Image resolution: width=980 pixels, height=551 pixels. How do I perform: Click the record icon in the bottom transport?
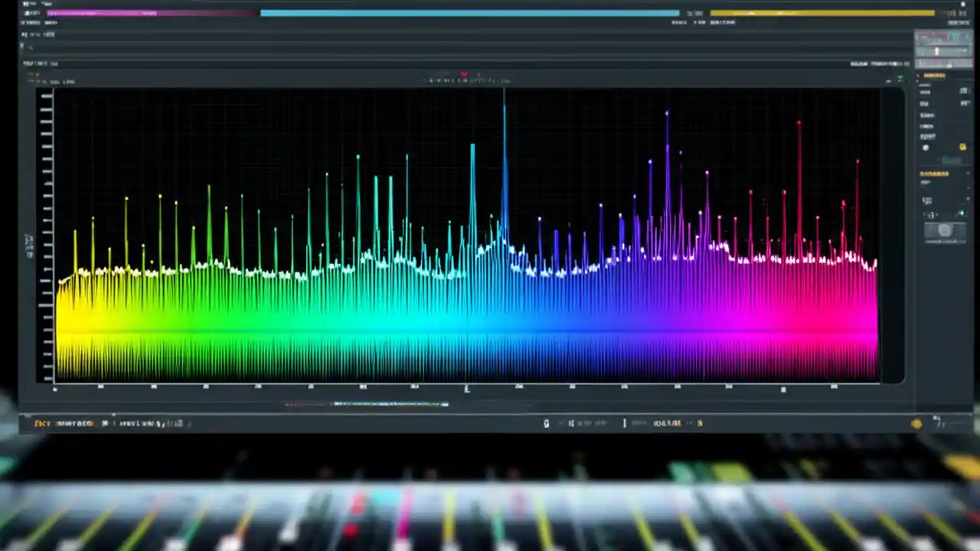pyautogui.click(x=547, y=422)
